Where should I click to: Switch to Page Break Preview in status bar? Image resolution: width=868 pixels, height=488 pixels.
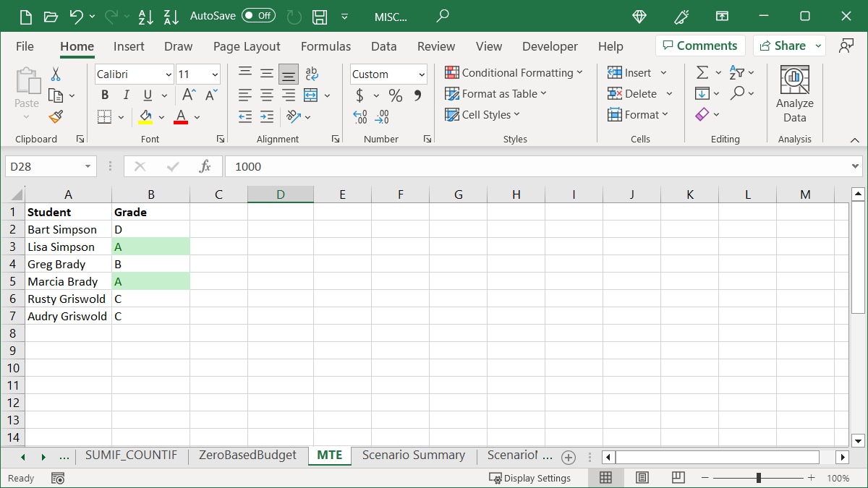(677, 477)
